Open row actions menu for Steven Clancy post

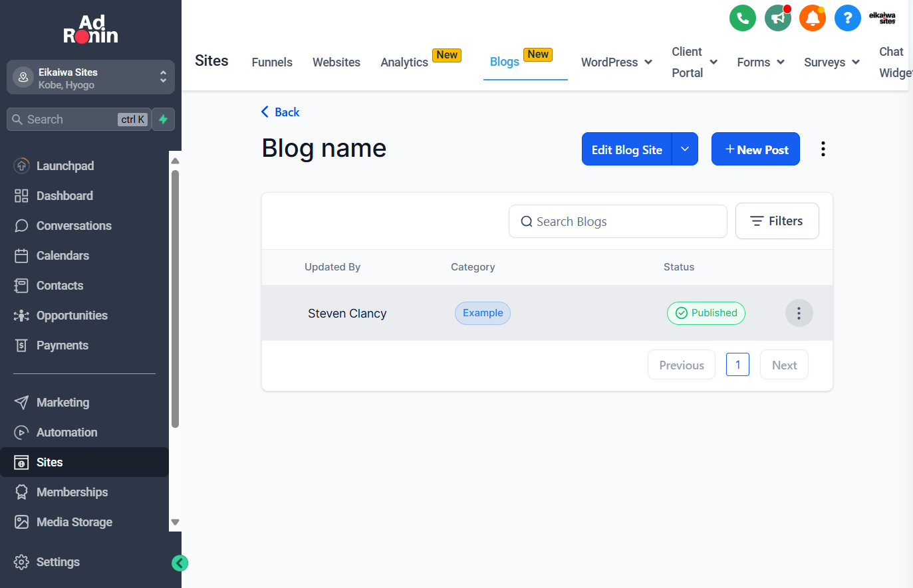pos(799,313)
